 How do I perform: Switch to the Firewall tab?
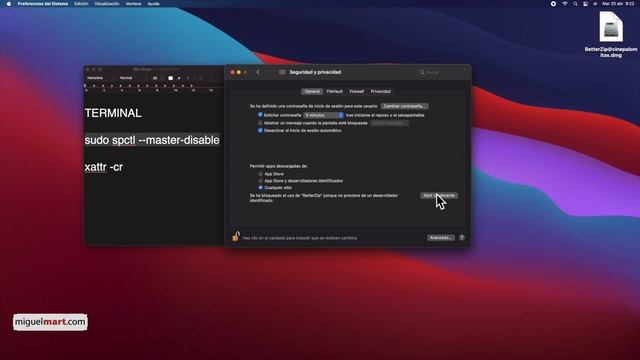pyautogui.click(x=356, y=91)
